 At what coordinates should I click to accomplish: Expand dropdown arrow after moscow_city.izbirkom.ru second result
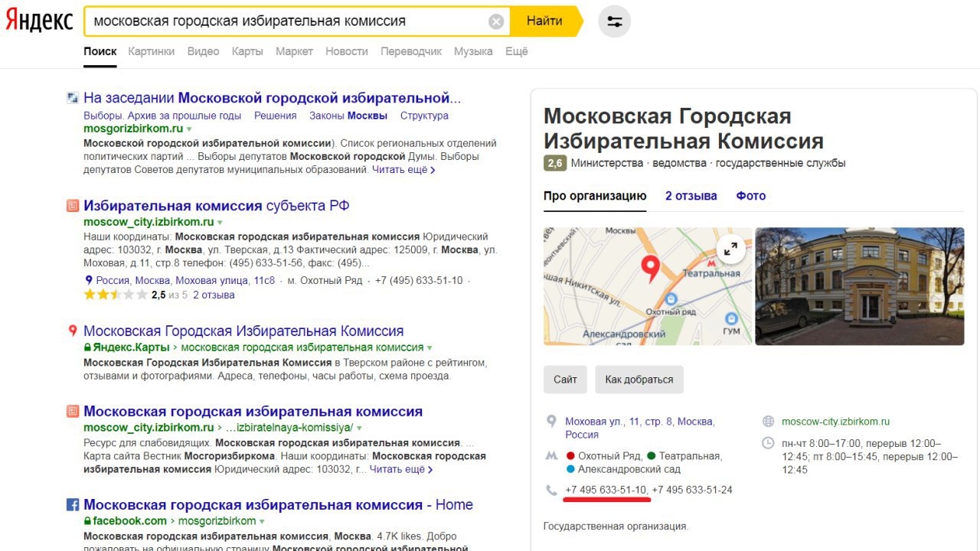(220, 223)
